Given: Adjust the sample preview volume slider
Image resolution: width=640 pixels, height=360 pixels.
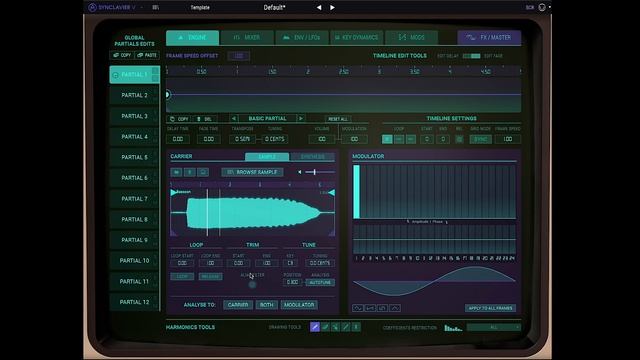Looking at the screenshot, I should pyautogui.click(x=319, y=172).
